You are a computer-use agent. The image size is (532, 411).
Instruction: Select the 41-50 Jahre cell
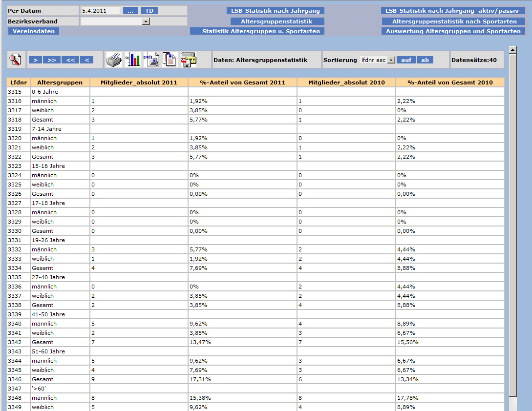coord(60,314)
